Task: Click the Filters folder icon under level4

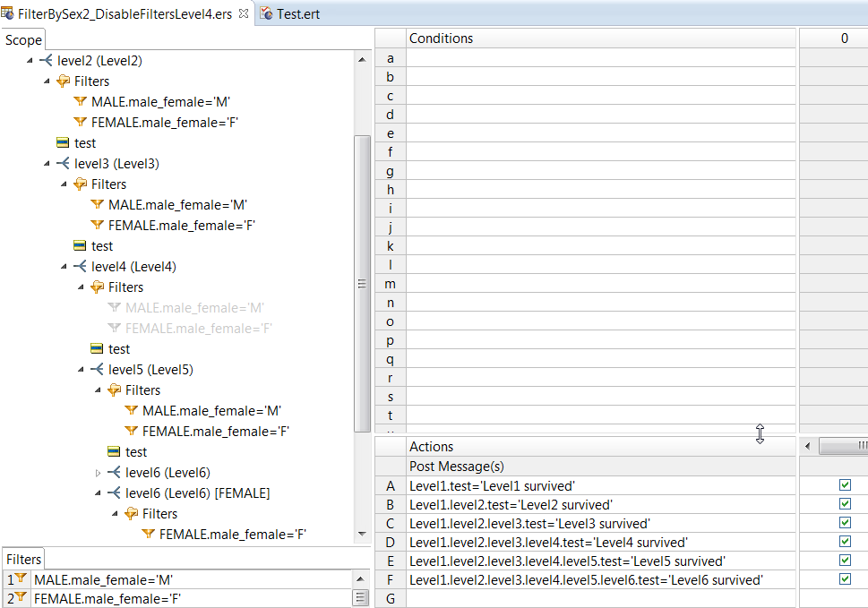Action: pyautogui.click(x=98, y=287)
